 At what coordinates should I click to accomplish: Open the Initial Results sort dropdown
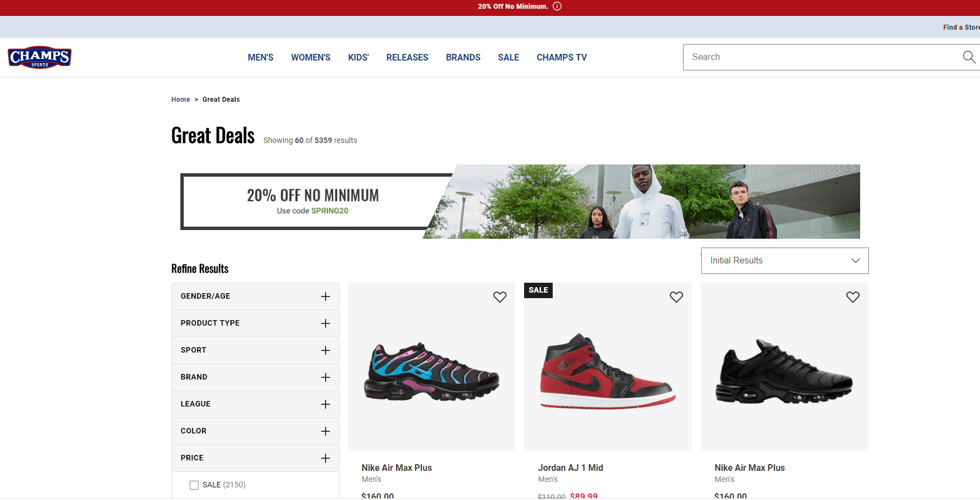785,261
